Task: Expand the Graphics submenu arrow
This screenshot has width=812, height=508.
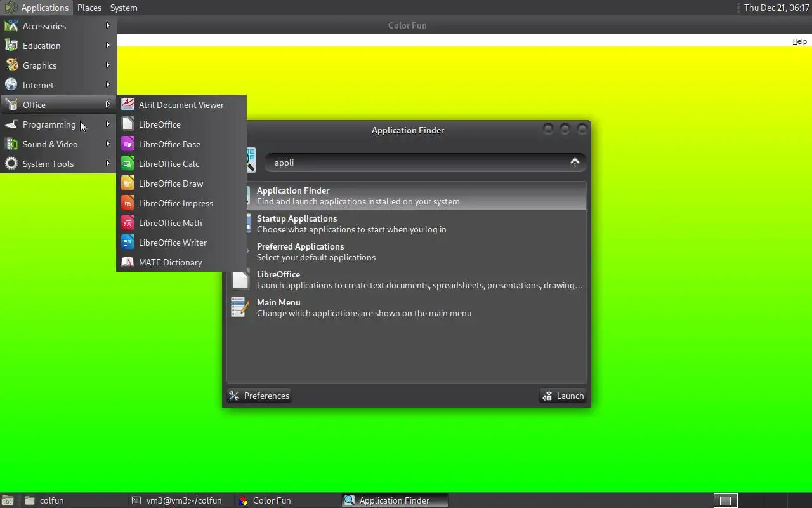Action: tap(108, 65)
